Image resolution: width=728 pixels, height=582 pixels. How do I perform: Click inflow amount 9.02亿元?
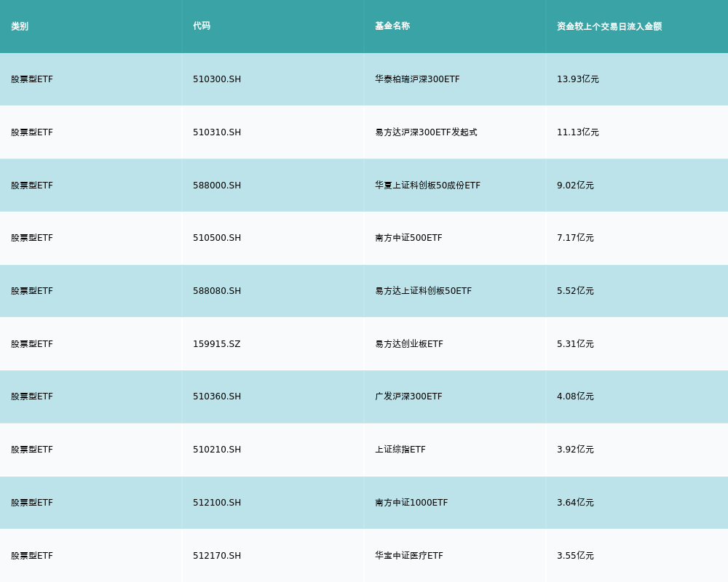(x=575, y=186)
